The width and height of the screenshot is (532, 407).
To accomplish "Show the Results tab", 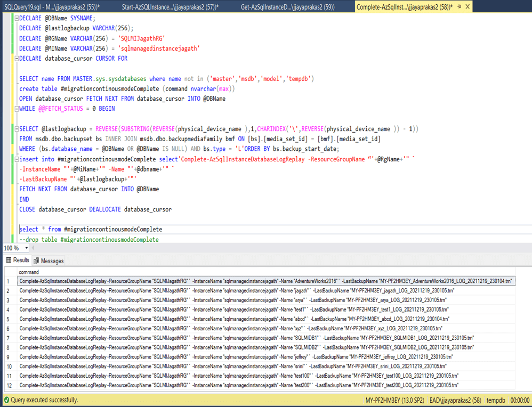I will [18, 261].
